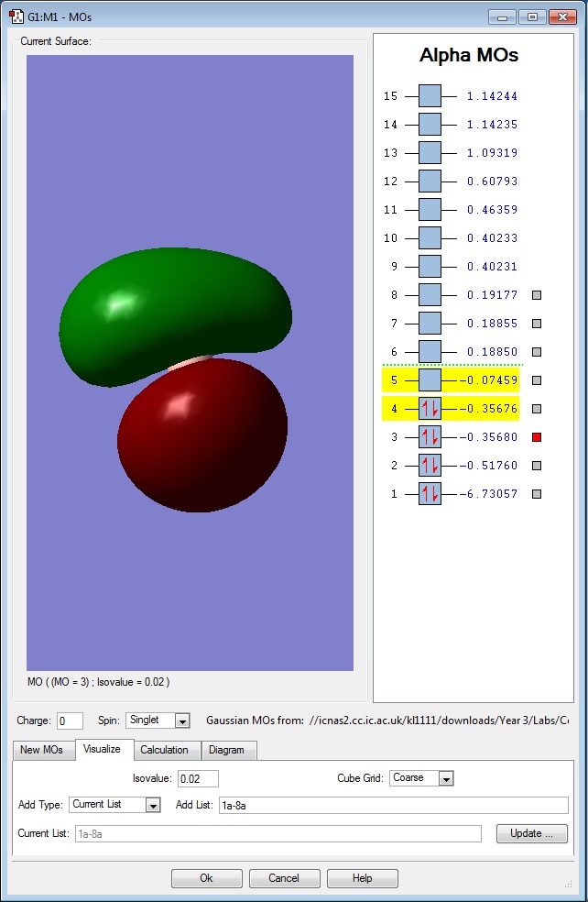Click the Add List input field
The height and width of the screenshot is (902, 588).
[x=394, y=806]
